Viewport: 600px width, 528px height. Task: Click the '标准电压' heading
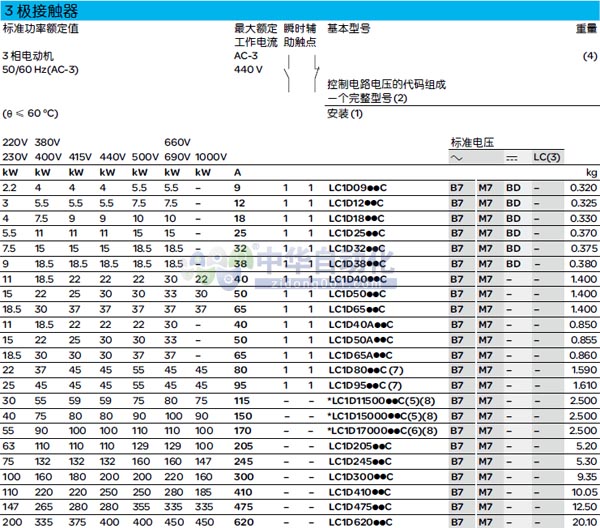[x=473, y=142]
